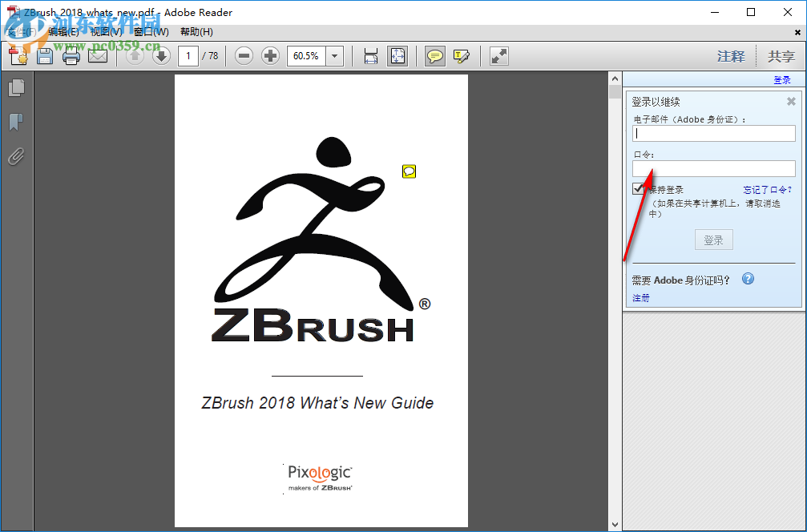Open the zoom percentage dropdown arrow

pos(335,55)
